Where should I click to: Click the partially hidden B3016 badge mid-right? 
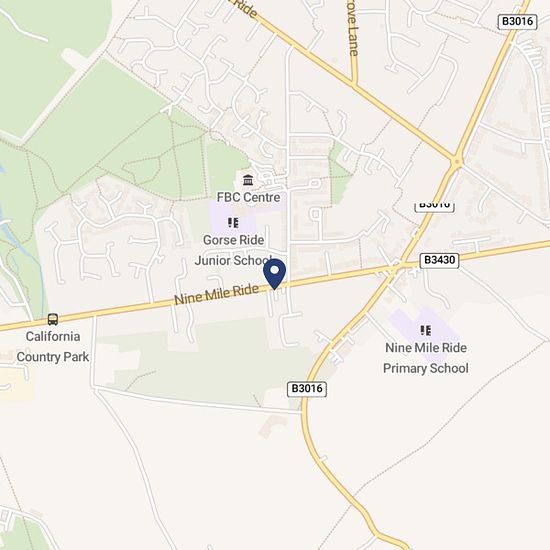(435, 207)
